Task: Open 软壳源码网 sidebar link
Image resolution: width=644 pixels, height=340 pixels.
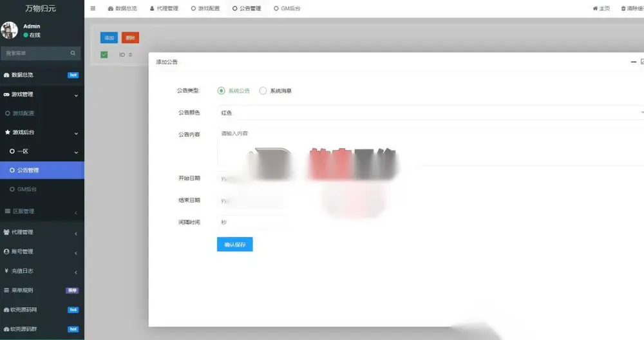Action: point(42,310)
